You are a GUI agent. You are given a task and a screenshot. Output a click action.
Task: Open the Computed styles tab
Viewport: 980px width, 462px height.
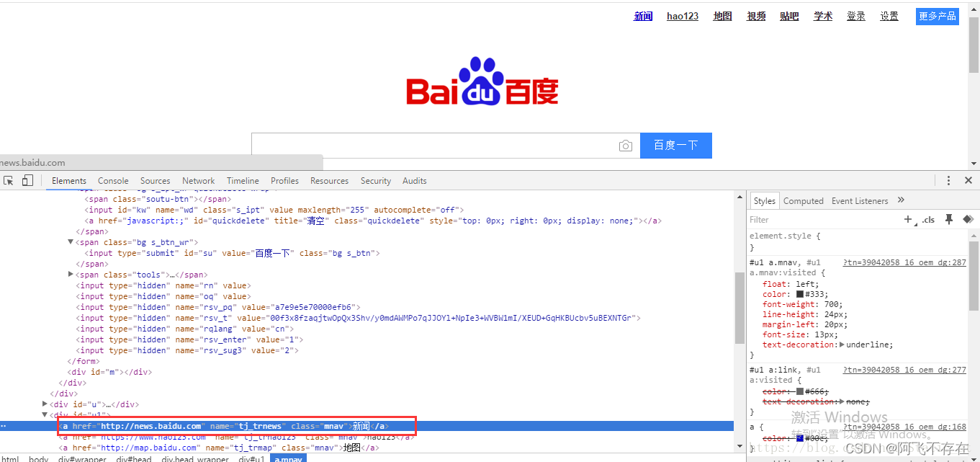804,200
